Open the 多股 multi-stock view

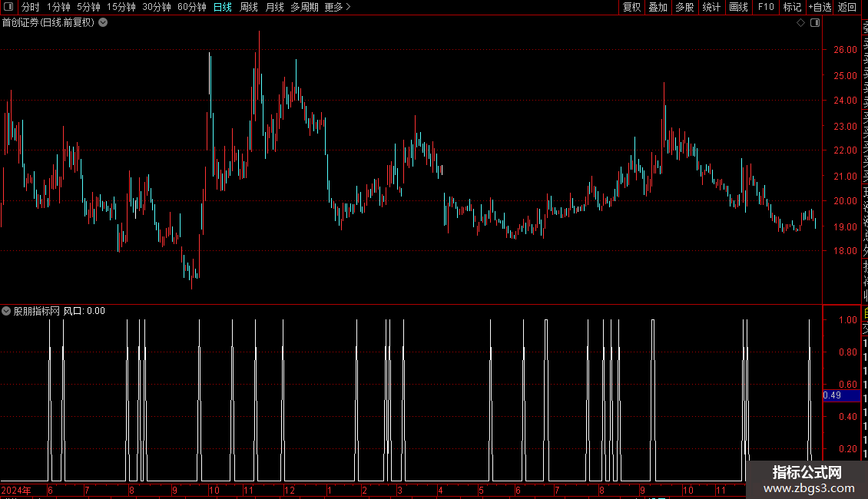click(684, 7)
